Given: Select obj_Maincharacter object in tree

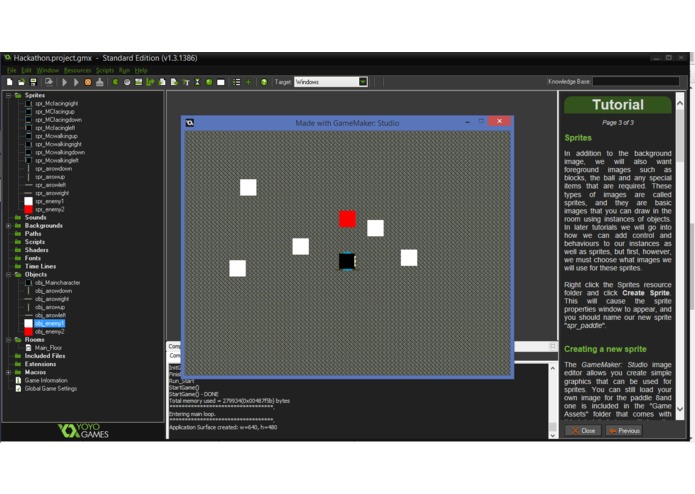Looking at the screenshot, I should [x=58, y=283].
